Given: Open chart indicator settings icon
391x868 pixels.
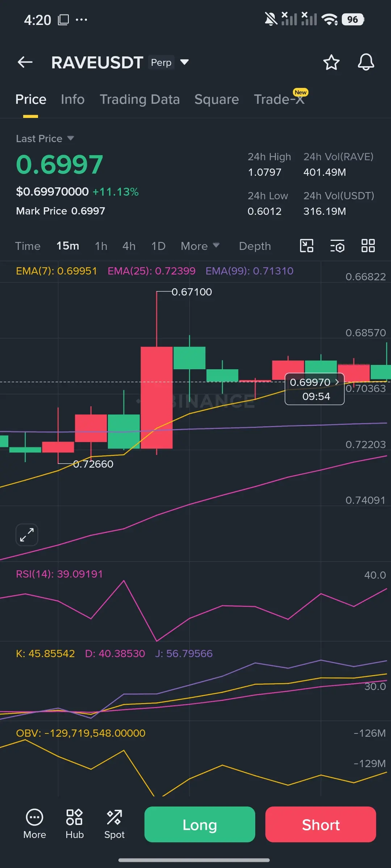Looking at the screenshot, I should (337, 246).
